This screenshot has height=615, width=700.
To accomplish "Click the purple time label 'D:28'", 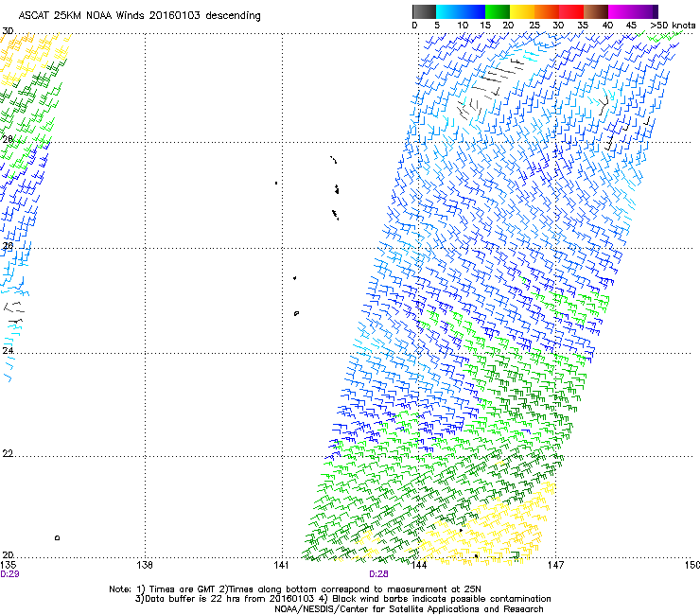I will [378, 574].
